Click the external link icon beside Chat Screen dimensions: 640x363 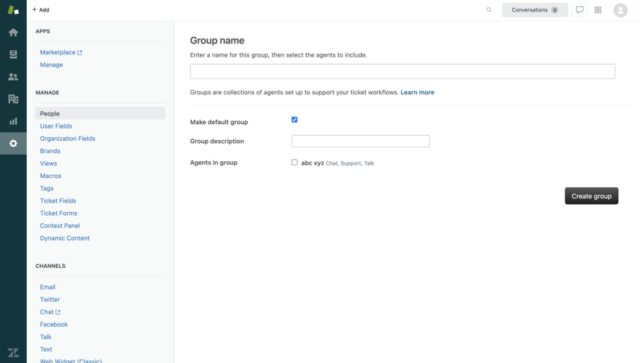point(58,312)
